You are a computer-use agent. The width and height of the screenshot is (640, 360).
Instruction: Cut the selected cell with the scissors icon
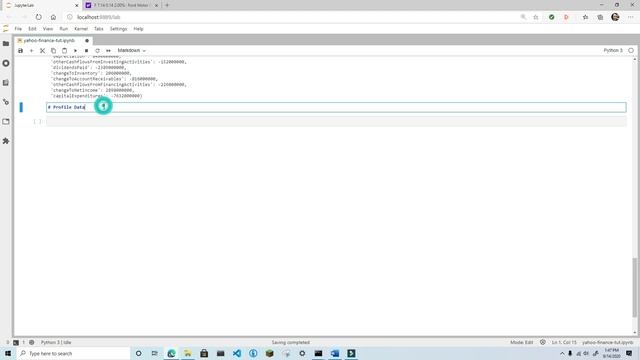(x=42, y=51)
